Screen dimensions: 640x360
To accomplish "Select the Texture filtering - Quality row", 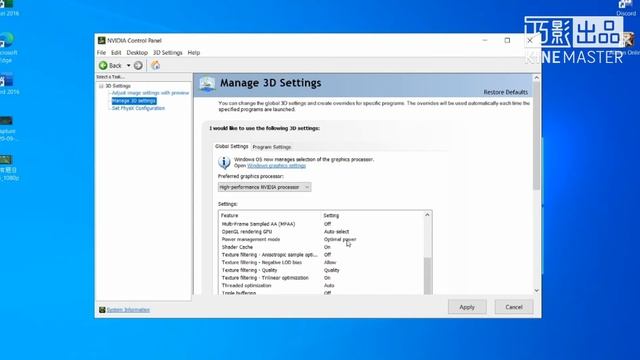I will (x=321, y=270).
